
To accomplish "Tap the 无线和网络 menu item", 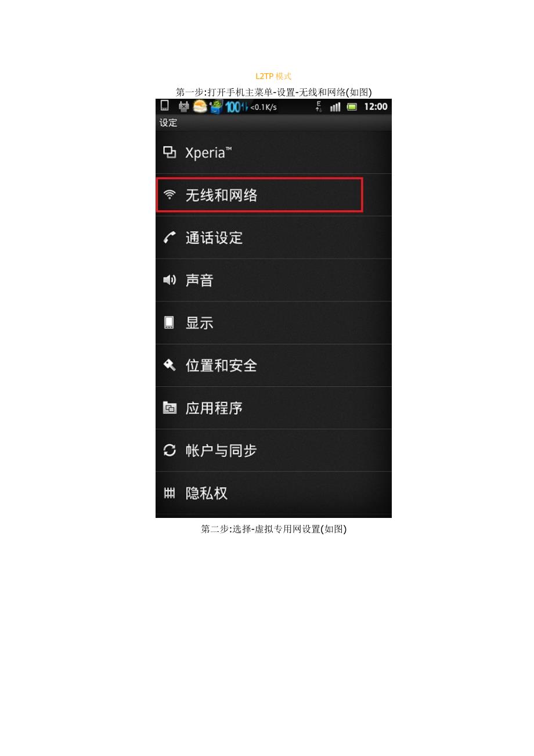I will pyautogui.click(x=273, y=195).
